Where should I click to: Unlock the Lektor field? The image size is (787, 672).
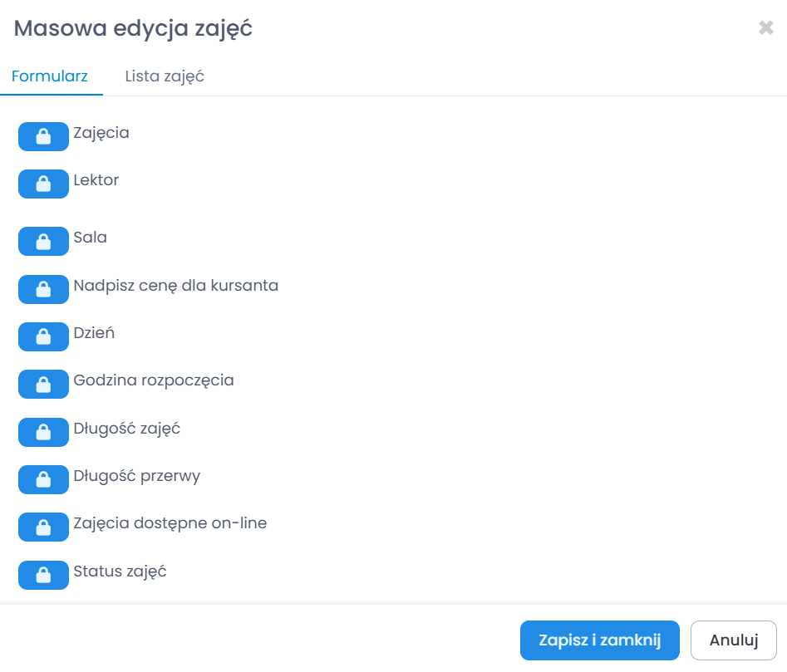pos(43,184)
